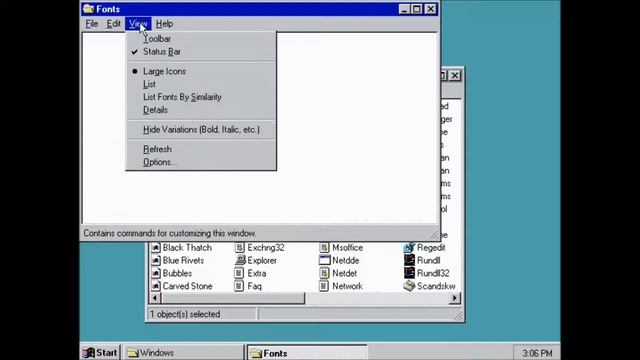640x360 pixels.
Task: Click Refresh in the View menu
Action: 201,149
